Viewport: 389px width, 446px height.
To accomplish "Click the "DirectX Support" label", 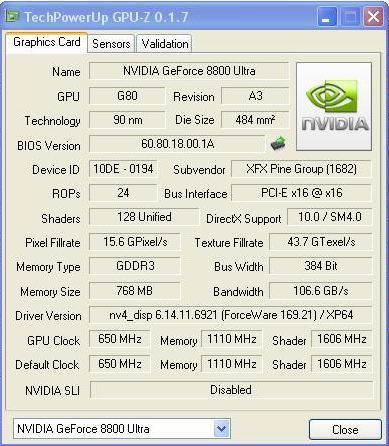I will [244, 219].
